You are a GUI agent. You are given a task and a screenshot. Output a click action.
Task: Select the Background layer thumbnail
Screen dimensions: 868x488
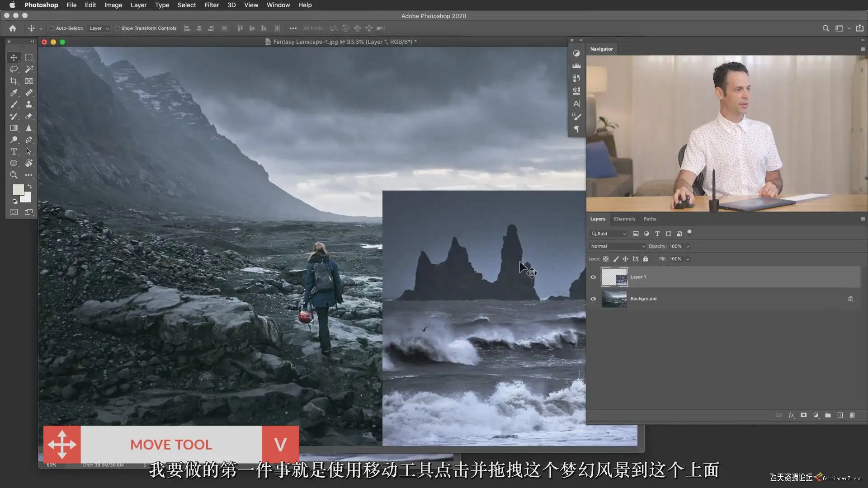tap(614, 299)
